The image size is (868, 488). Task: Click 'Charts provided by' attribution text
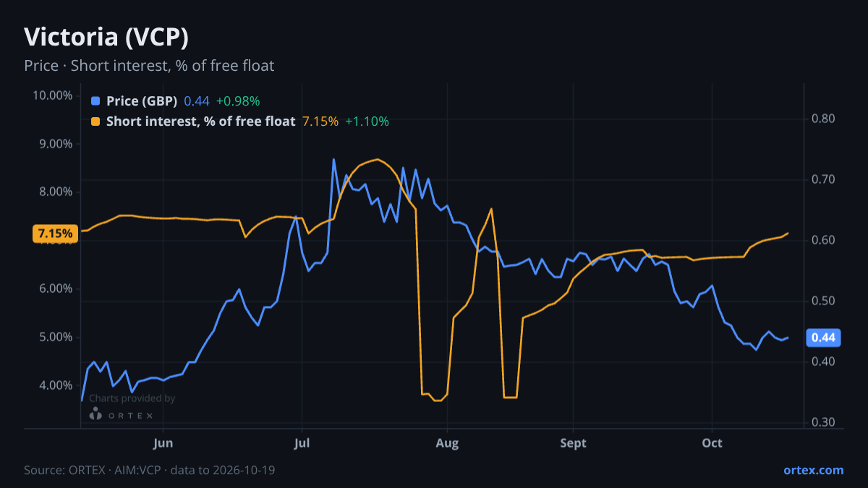(132, 398)
